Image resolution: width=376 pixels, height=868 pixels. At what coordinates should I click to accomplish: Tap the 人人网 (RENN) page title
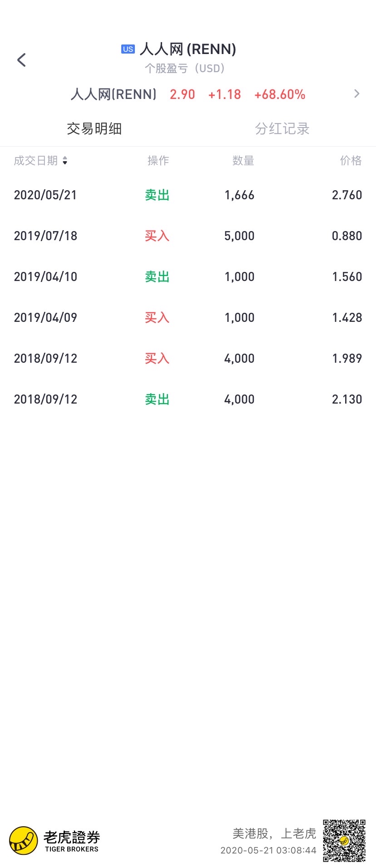(188, 49)
